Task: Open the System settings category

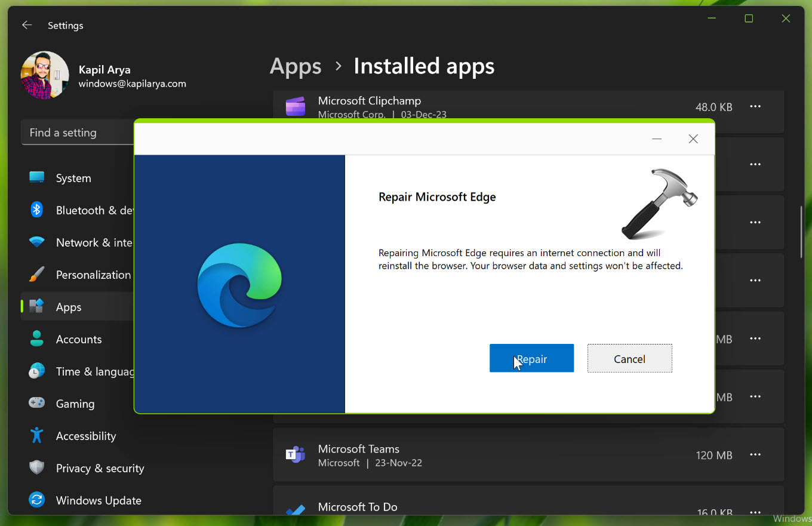Action: pos(73,178)
